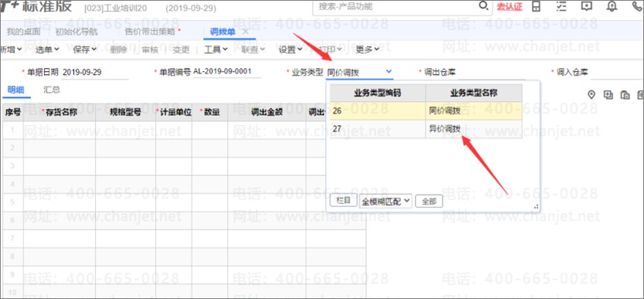Click the 删除 toolbar button

pyautogui.click(x=119, y=49)
